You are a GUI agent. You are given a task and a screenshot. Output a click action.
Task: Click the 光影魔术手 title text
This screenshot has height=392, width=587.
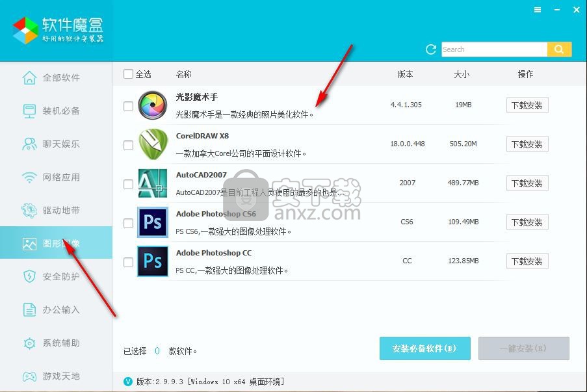pos(197,97)
